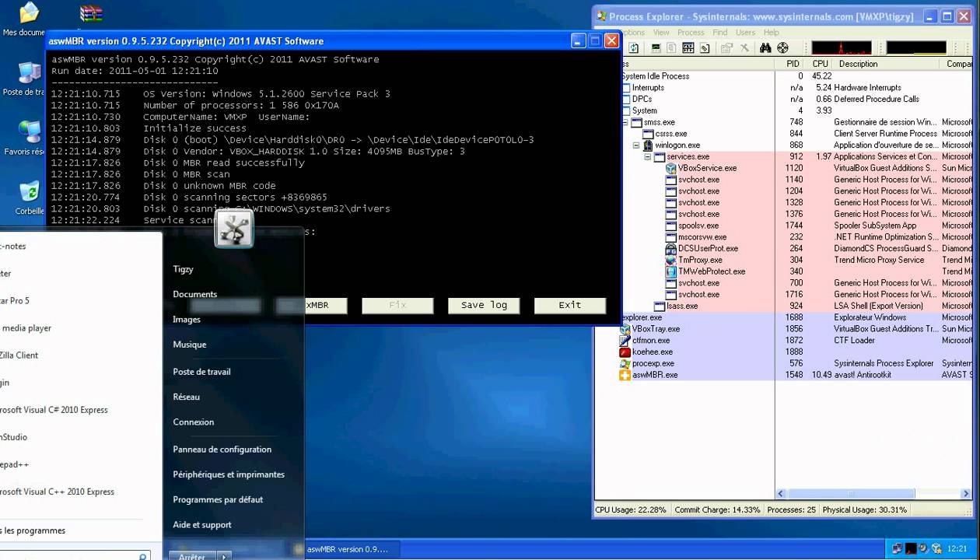This screenshot has width=980, height=560.
Task: Open Musique in Start menu
Action: pyautogui.click(x=189, y=345)
